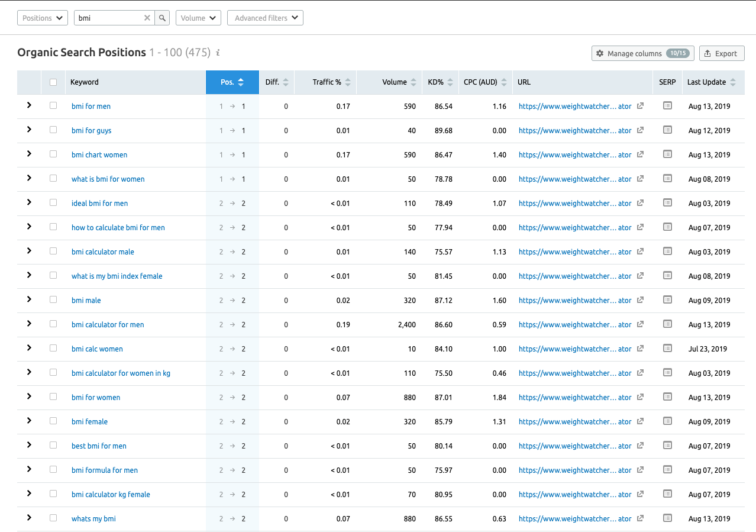The image size is (756, 532).
Task: Open the Positions dropdown filter
Action: click(43, 18)
